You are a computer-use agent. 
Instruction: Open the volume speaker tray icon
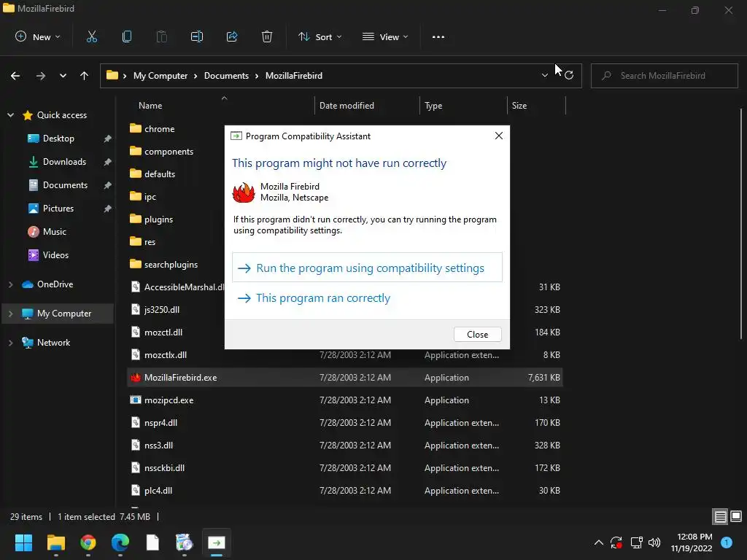tap(654, 542)
